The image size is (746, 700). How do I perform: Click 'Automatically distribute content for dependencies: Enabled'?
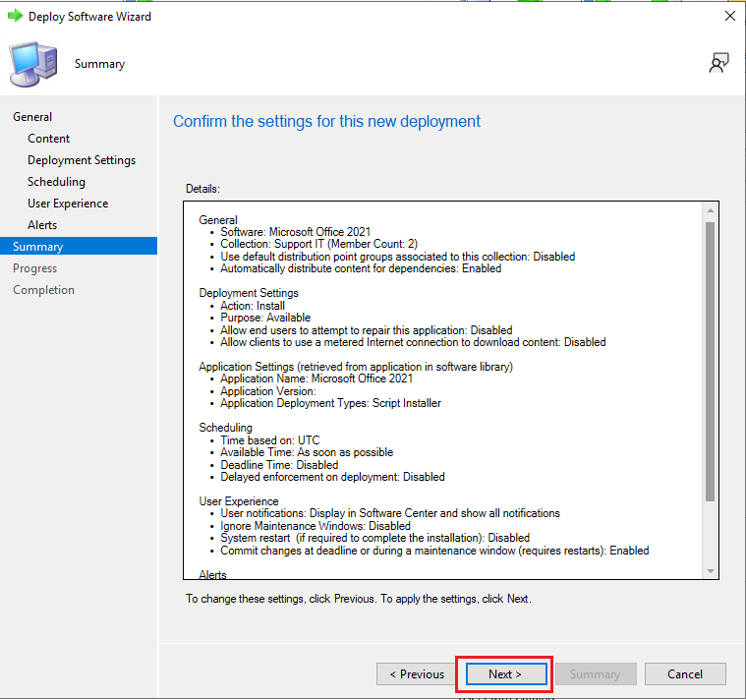tap(361, 268)
